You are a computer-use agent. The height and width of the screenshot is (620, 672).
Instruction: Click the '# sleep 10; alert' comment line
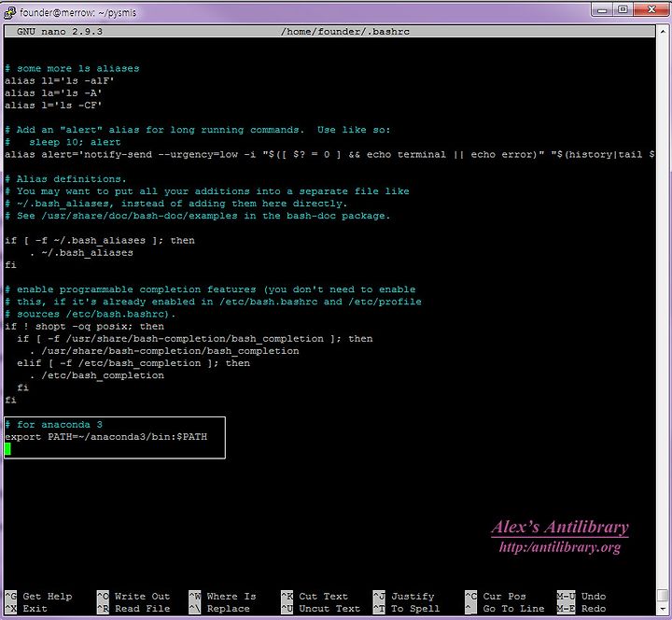pyautogui.click(x=63, y=142)
